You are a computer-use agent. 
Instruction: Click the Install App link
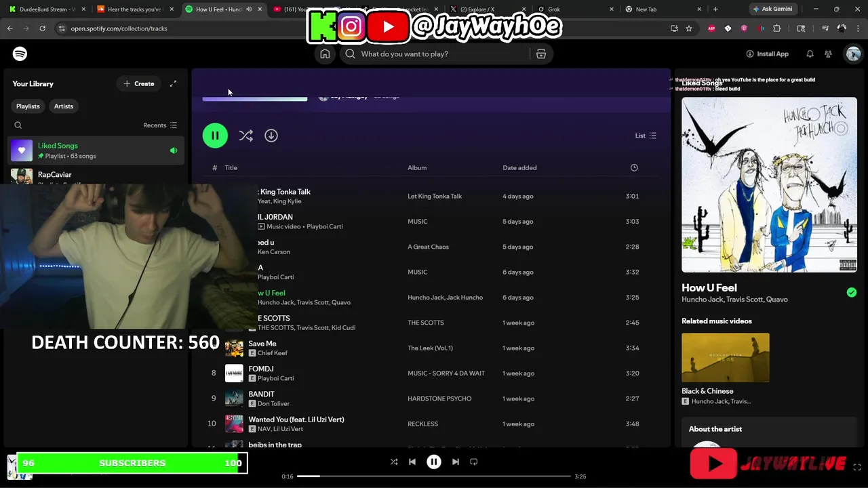767,54
